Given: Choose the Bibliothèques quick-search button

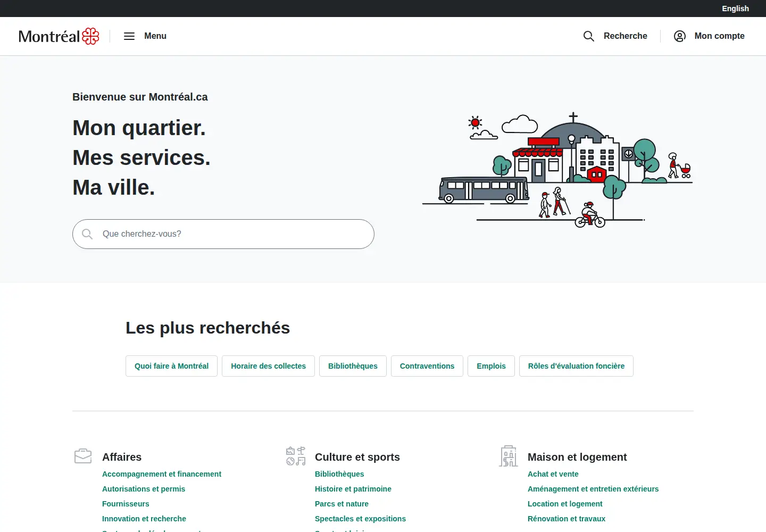Looking at the screenshot, I should (x=353, y=366).
